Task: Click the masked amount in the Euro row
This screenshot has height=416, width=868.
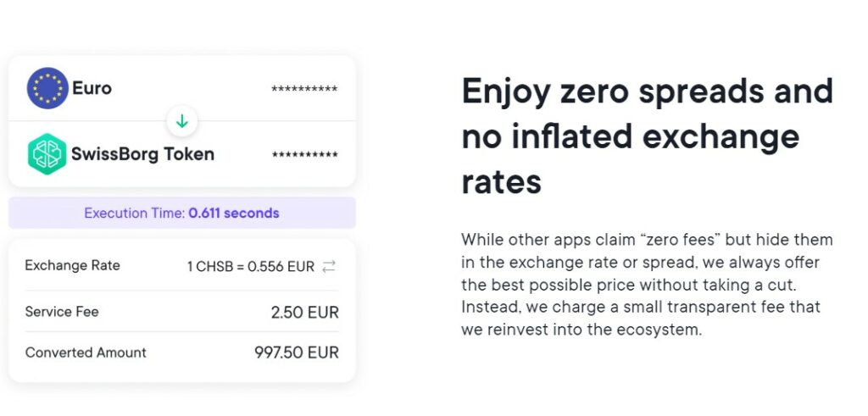Action: tap(304, 89)
